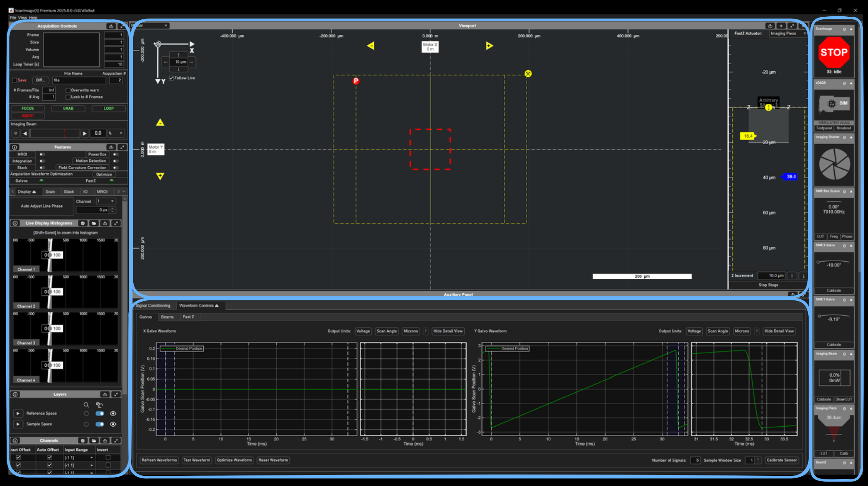This screenshot has width=868, height=486.
Task: Click the eye icon for Reference Space
Action: [113, 413]
